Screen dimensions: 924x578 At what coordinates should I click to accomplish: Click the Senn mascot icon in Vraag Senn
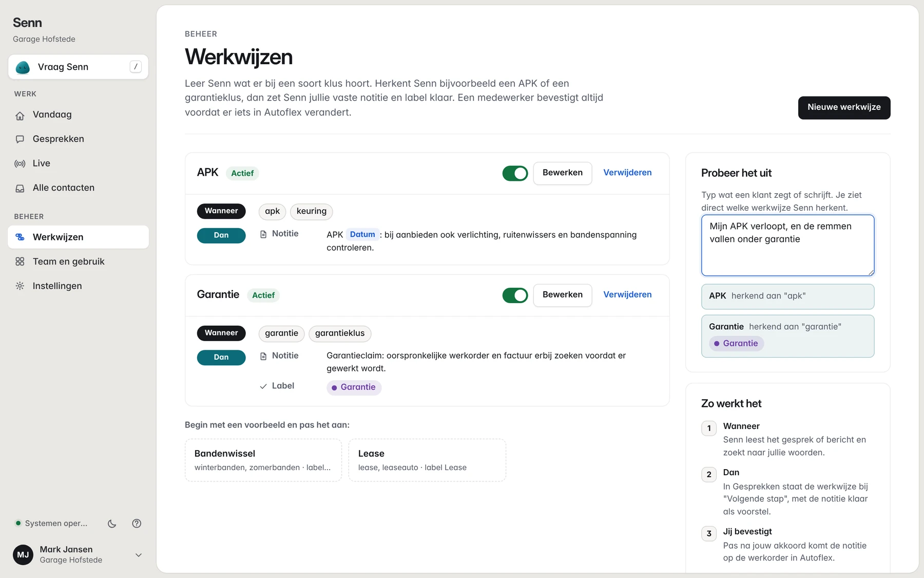(x=23, y=67)
